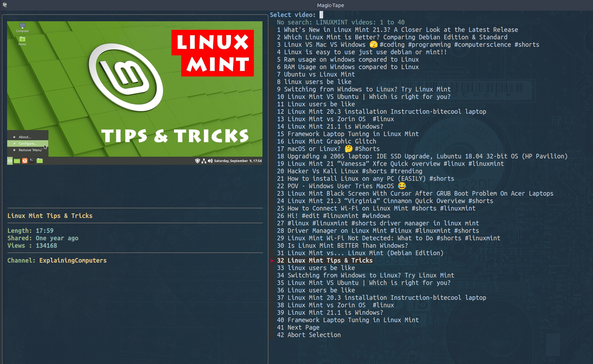Select video 37 Linux Mint 20.3 installation
Image resolution: width=593 pixels, height=364 pixels.
tap(381, 298)
